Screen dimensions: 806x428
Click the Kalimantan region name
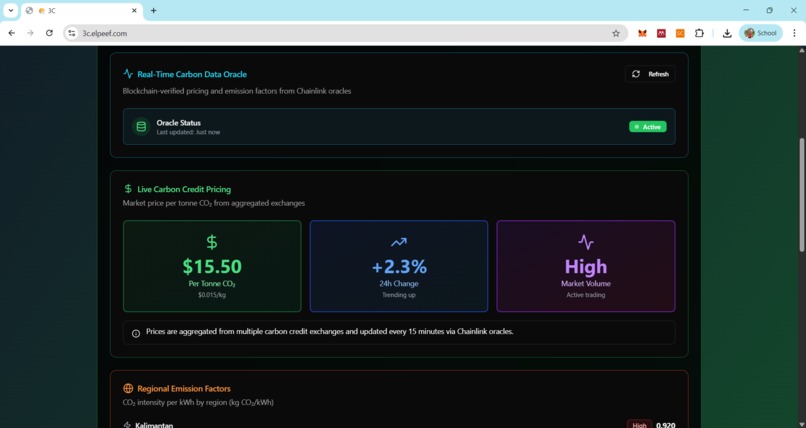154,425
